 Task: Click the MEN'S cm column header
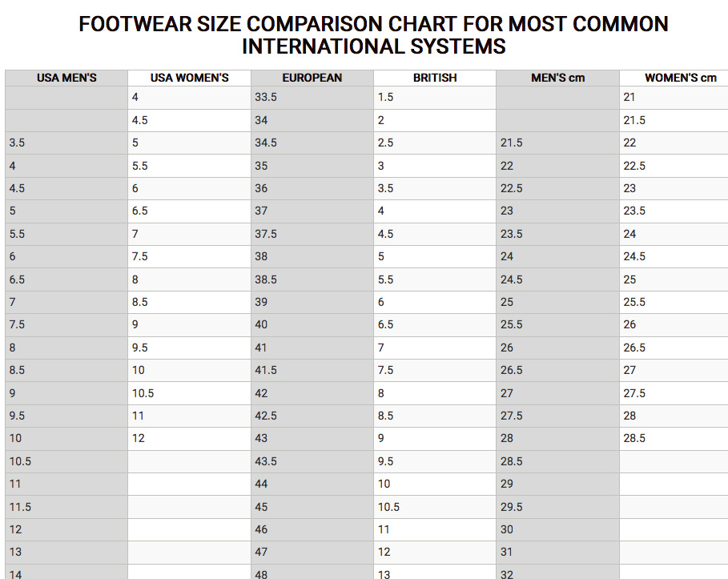557,78
